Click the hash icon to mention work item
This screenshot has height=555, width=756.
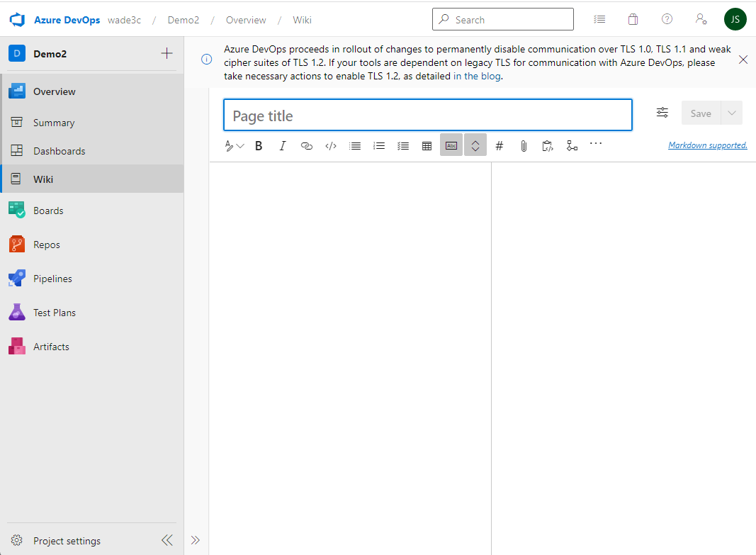pos(500,146)
